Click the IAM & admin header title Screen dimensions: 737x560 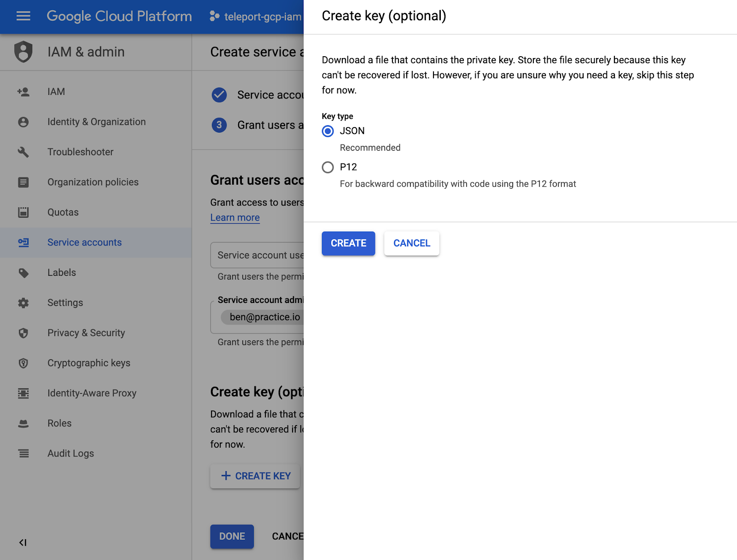click(86, 52)
